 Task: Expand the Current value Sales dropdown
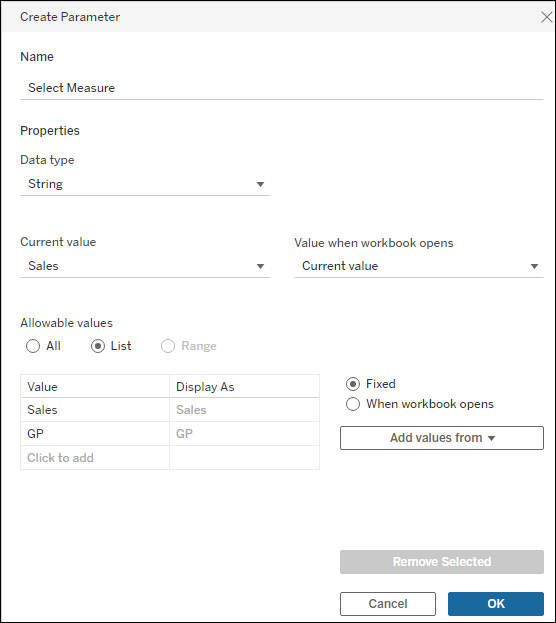145,266
